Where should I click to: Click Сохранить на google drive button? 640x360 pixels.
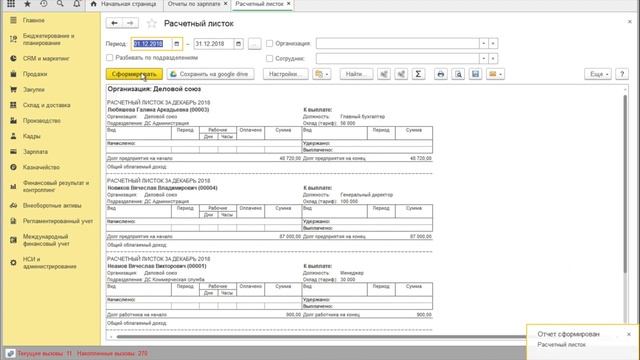coord(210,74)
